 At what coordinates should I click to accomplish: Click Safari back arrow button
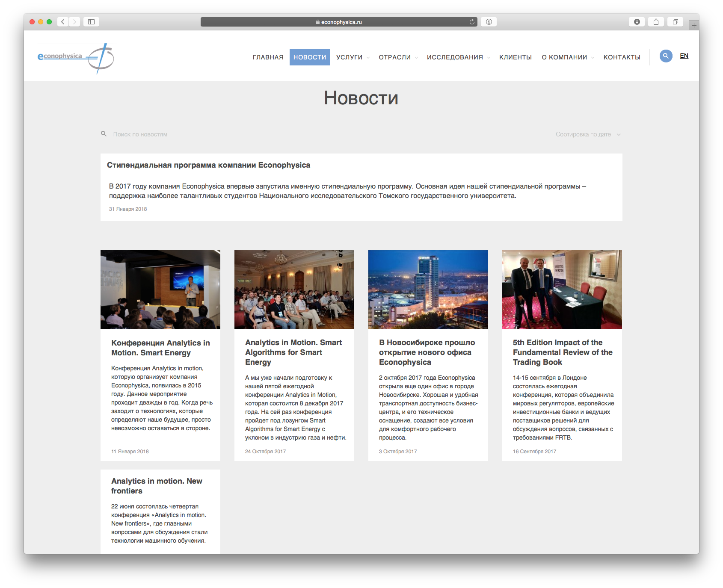pos(63,22)
